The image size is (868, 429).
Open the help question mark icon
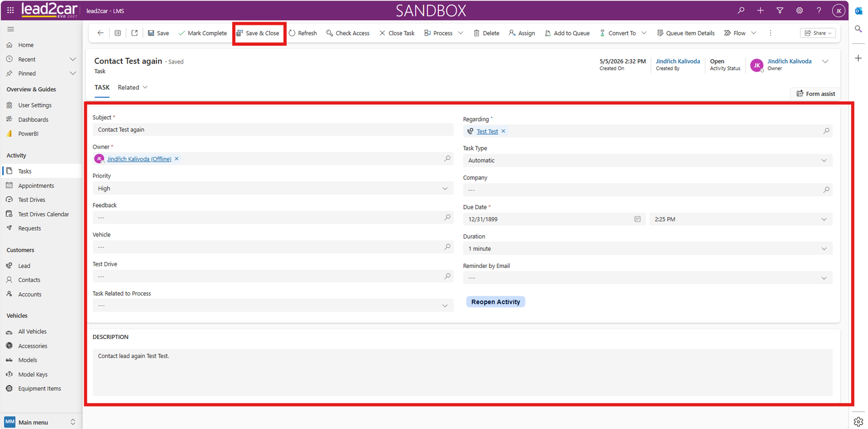pos(819,10)
